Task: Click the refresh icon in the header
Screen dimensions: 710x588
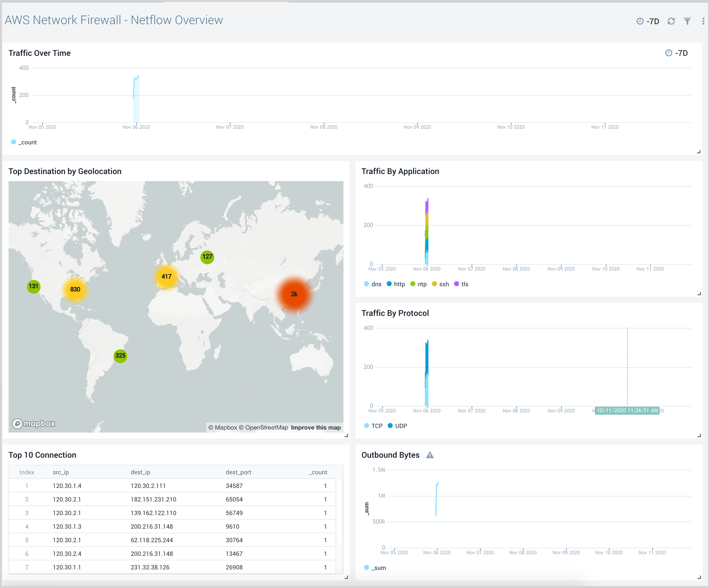Action: (x=671, y=21)
